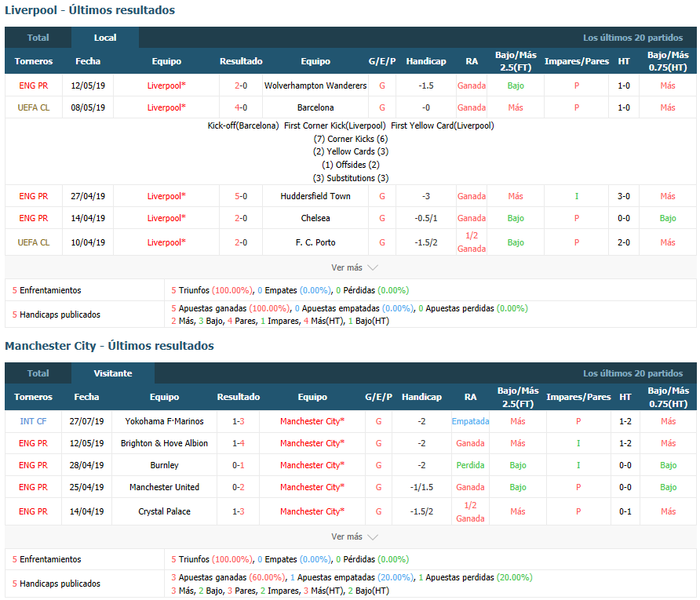Click Liverpool table Handicap column header

pyautogui.click(x=426, y=61)
